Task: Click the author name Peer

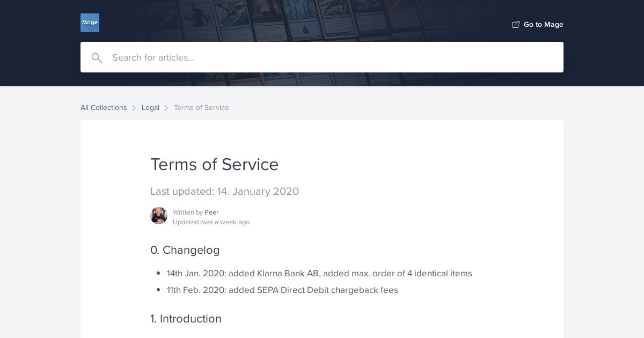Action: coord(211,212)
